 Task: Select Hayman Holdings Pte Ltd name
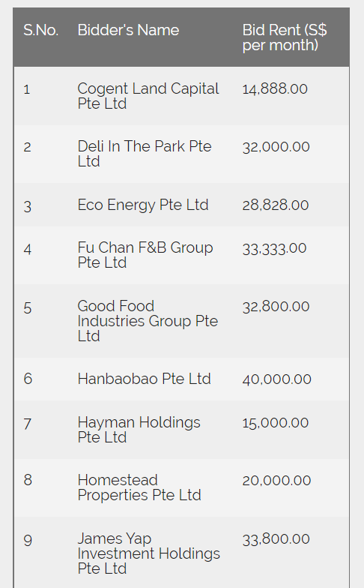(139, 430)
